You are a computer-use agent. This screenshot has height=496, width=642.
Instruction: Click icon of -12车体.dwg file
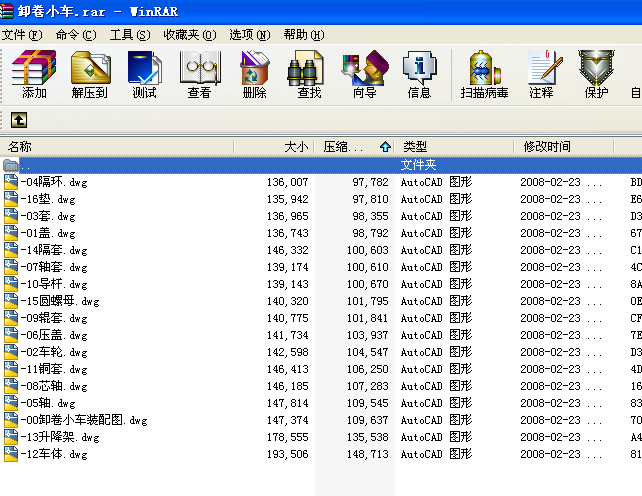pyautogui.click(x=11, y=454)
